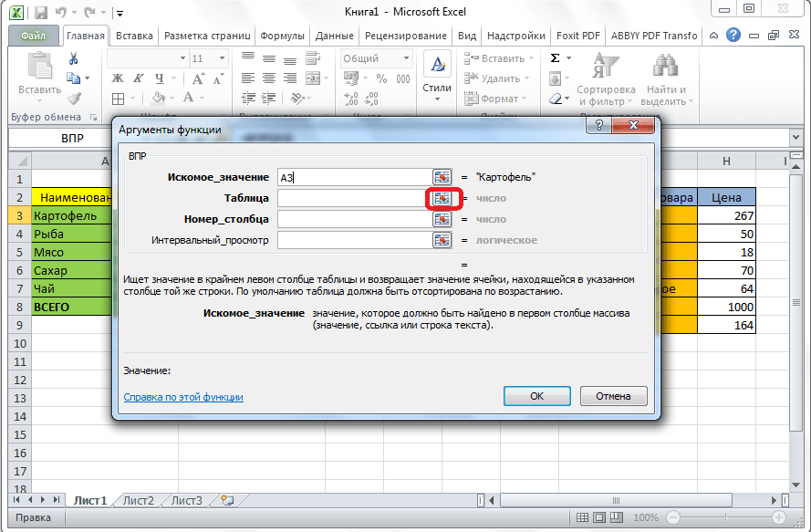Open the Справка по этой функции link
Image resolution: width=811 pixels, height=532 pixels.
tap(183, 397)
